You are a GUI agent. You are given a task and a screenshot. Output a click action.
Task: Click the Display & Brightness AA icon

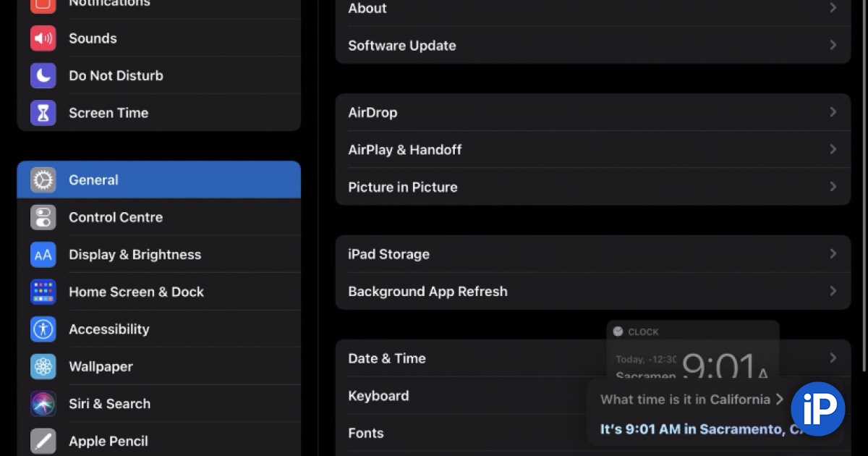(x=43, y=255)
